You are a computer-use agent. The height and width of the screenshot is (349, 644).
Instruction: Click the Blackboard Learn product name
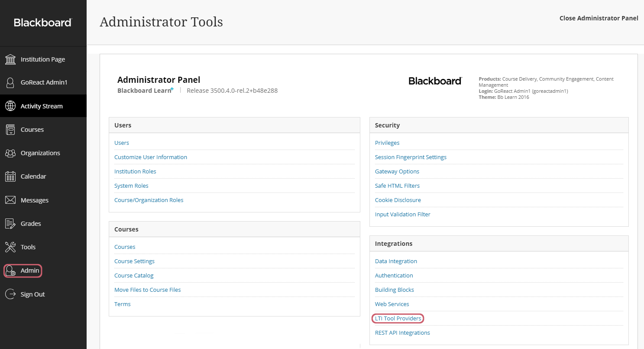[x=146, y=91]
